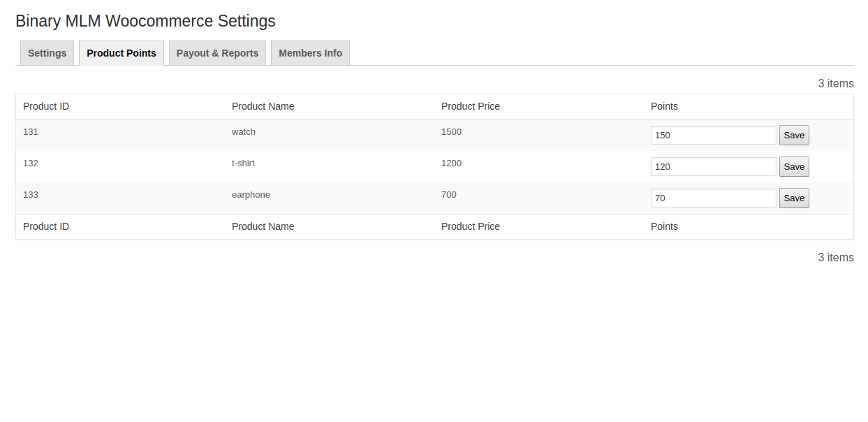Open the Payout & Reports tab
The image size is (868, 422).
click(x=217, y=53)
